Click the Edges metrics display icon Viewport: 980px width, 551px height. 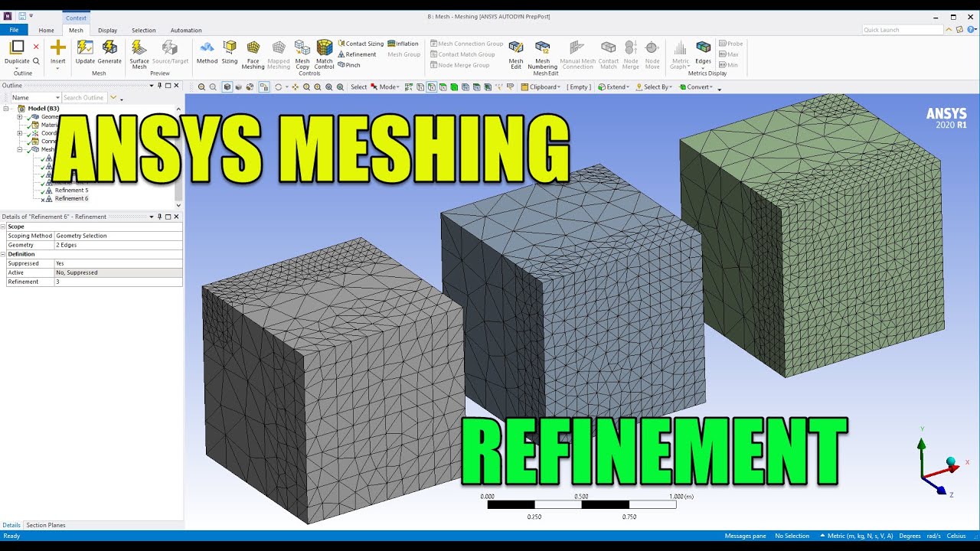[703, 47]
